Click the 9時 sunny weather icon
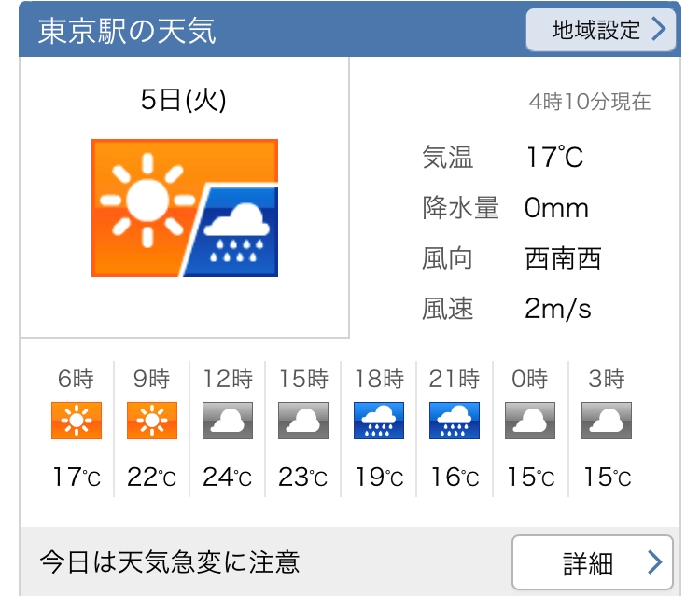The width and height of the screenshot is (700, 596). [x=151, y=421]
